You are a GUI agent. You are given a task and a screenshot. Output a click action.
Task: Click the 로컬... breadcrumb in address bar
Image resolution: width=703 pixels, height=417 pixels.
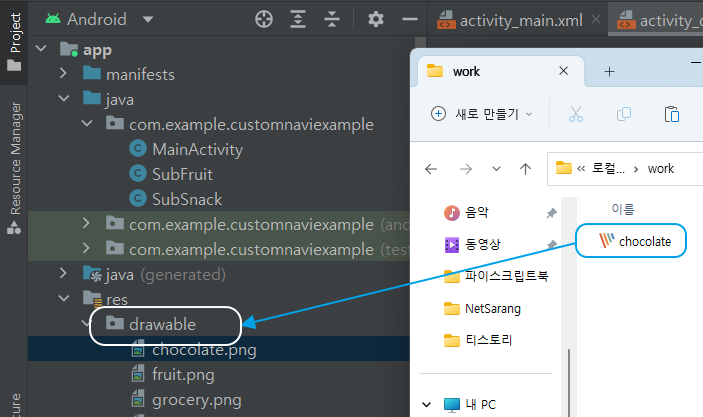tap(608, 169)
